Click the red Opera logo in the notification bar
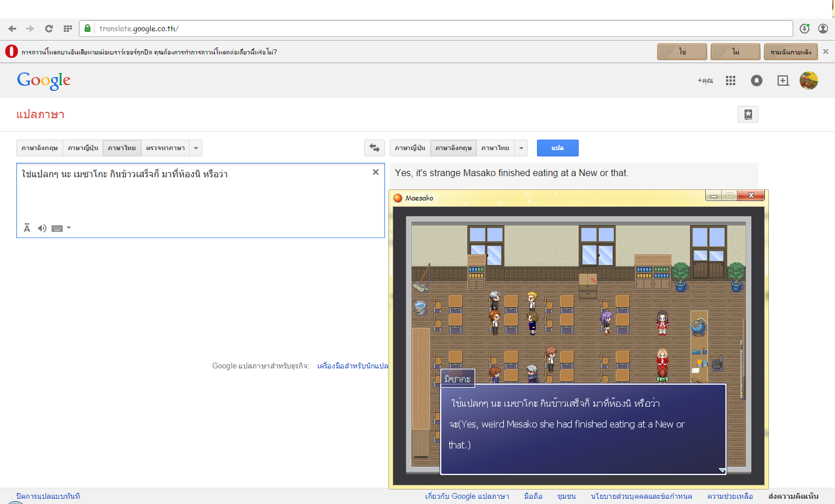835x504 pixels. [12, 52]
